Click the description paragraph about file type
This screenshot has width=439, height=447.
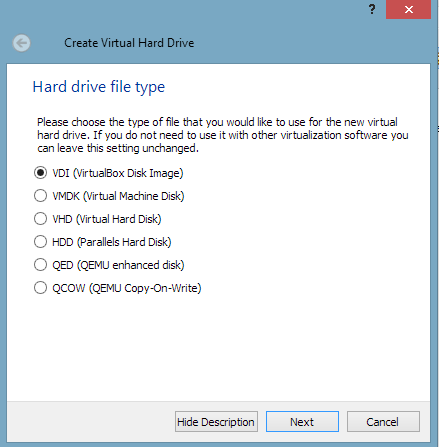(223, 135)
